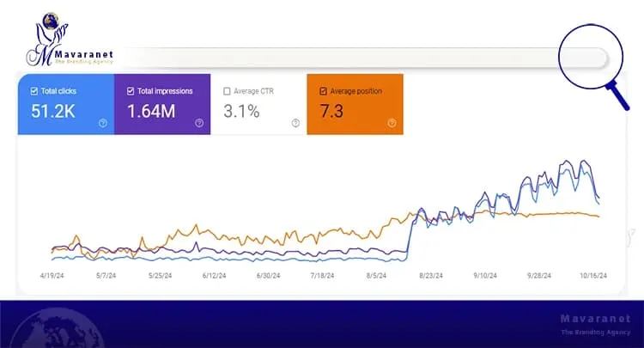
Task: Disable the Total impressions checkbox
Action: [x=131, y=91]
